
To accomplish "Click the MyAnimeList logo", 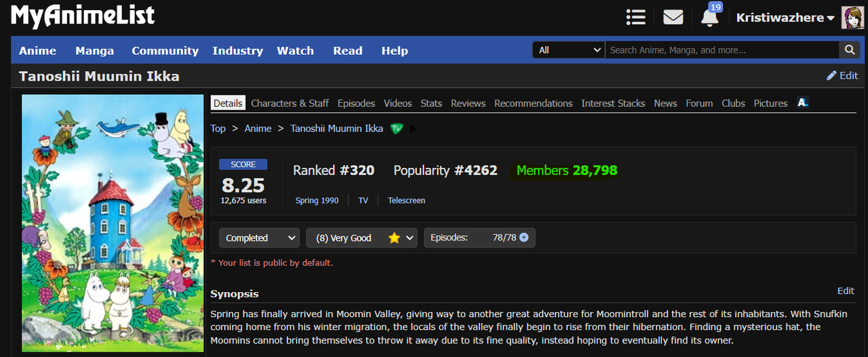I will click(x=83, y=16).
